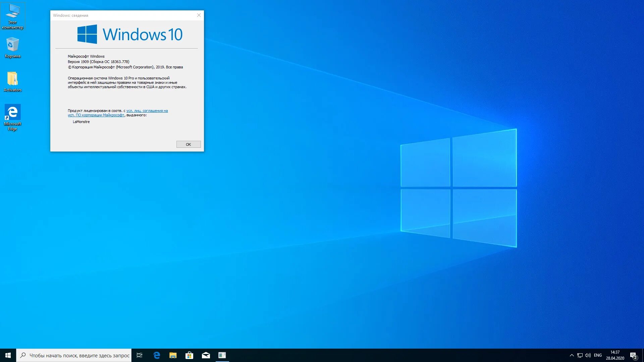
Task: Open the volume control tray icon
Action: click(588, 355)
